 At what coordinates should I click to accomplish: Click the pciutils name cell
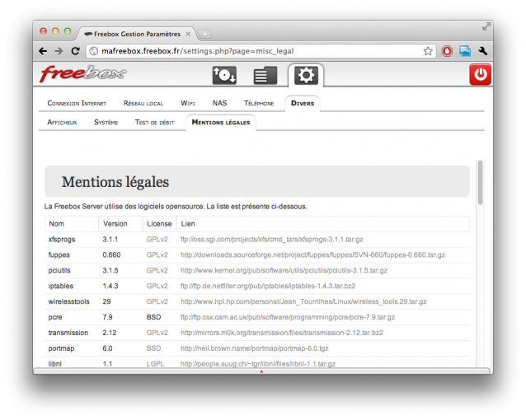(59, 270)
